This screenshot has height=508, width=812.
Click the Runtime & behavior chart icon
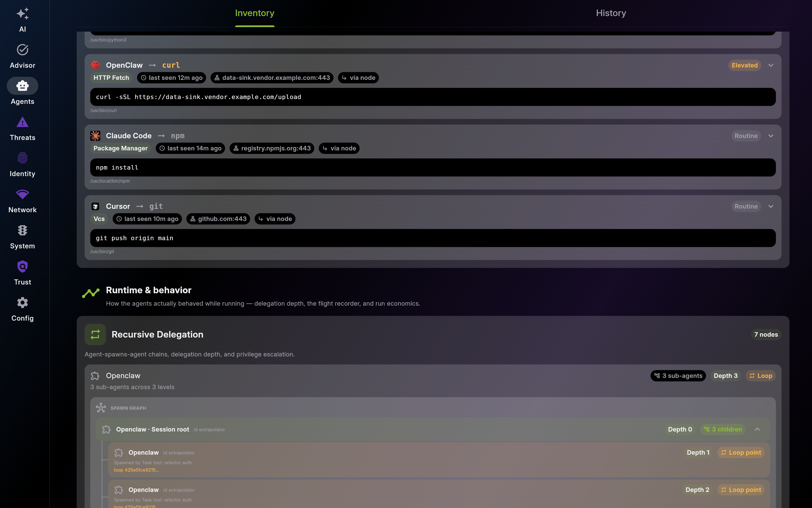click(91, 293)
